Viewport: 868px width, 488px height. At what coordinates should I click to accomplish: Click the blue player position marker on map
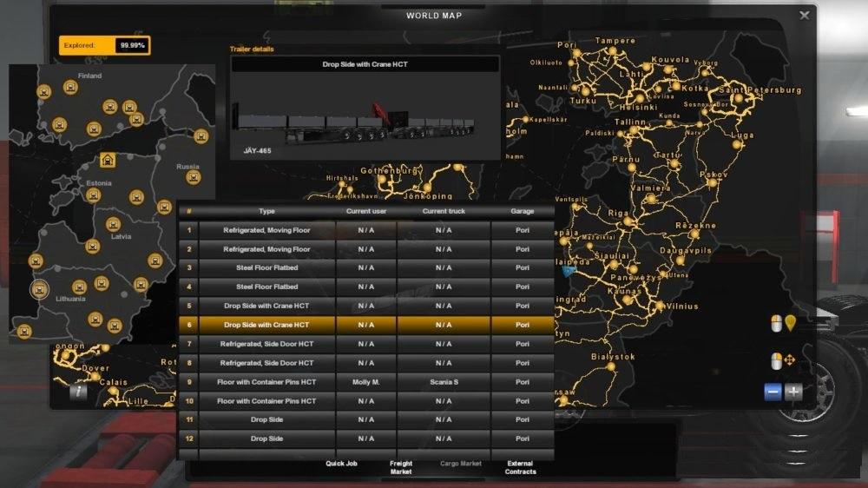click(568, 271)
